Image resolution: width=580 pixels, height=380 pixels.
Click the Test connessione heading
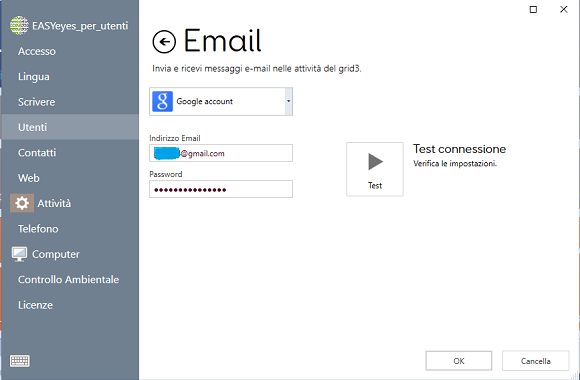click(459, 149)
